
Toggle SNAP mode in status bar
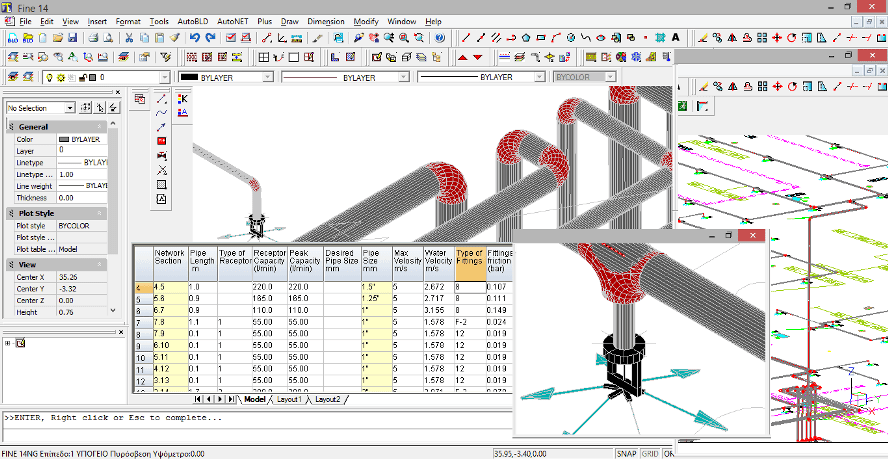click(x=626, y=453)
